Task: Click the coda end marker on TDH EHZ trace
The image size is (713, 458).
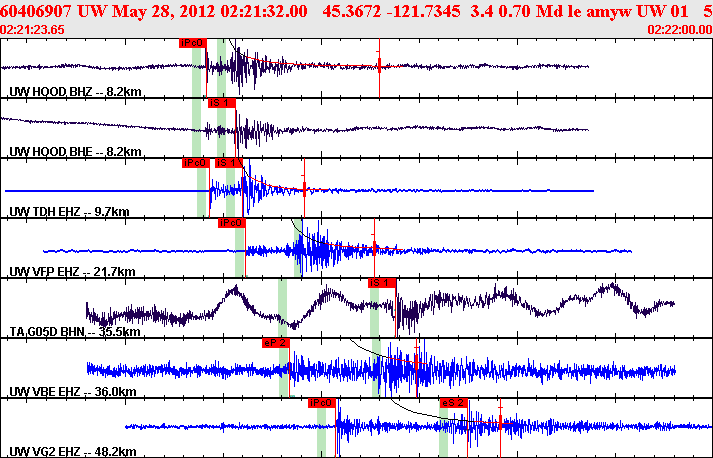Action: [x=304, y=189]
